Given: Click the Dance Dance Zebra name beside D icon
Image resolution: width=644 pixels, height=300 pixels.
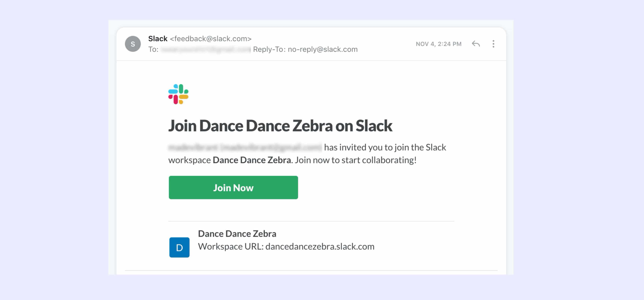Looking at the screenshot, I should 237,234.
